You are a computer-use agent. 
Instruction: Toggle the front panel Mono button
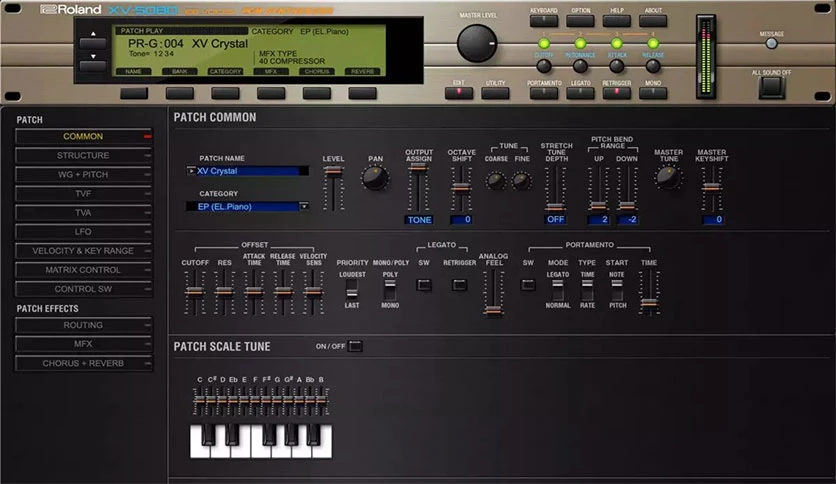653,93
